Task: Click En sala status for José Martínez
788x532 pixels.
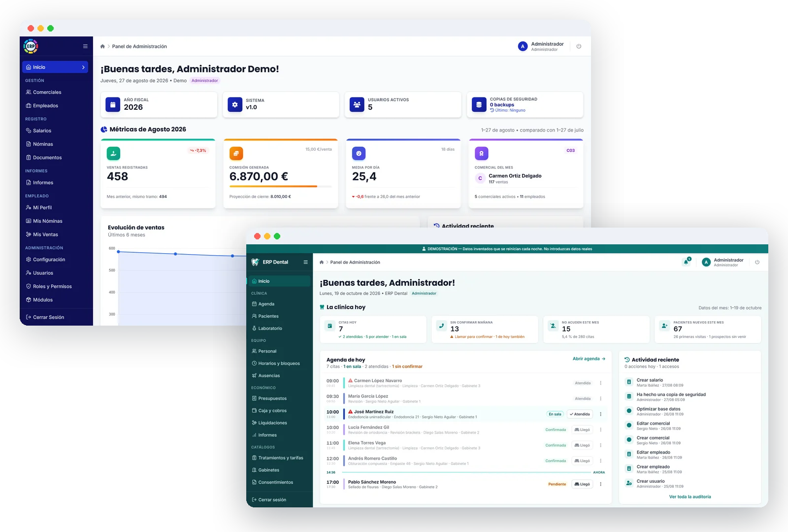Action: point(555,414)
